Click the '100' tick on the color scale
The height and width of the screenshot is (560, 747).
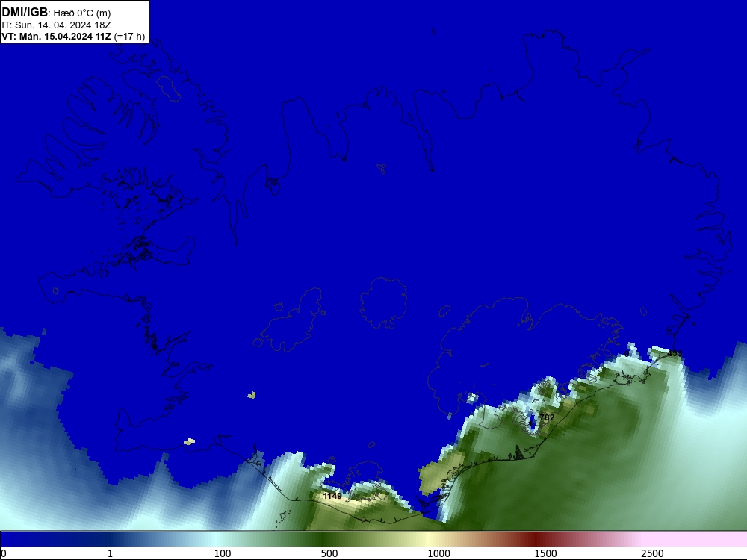pos(223,553)
